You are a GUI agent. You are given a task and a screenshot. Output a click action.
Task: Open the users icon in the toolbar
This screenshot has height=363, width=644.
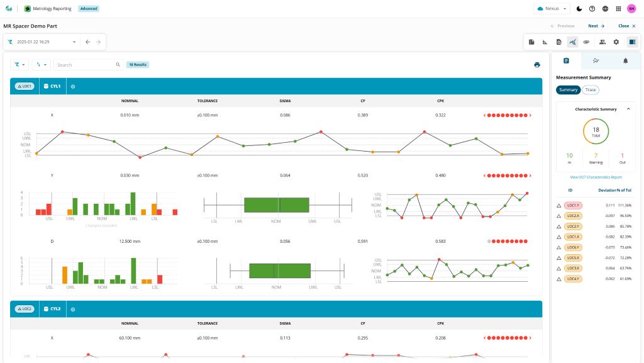(602, 42)
